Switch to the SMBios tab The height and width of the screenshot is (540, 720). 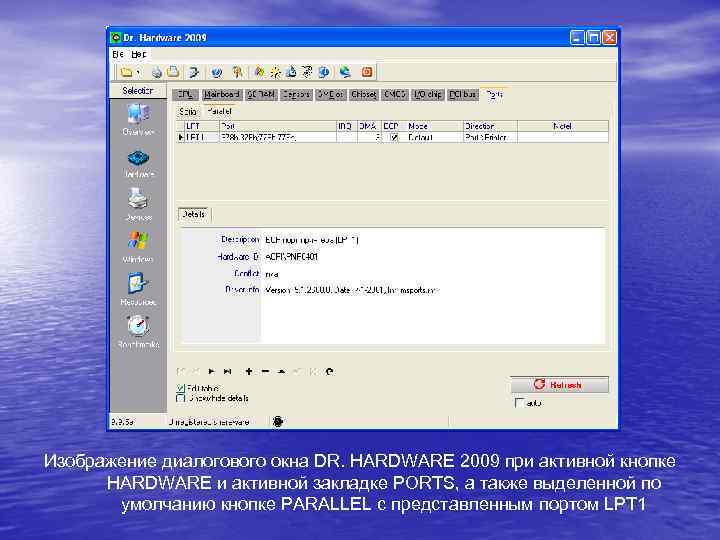[x=331, y=95]
